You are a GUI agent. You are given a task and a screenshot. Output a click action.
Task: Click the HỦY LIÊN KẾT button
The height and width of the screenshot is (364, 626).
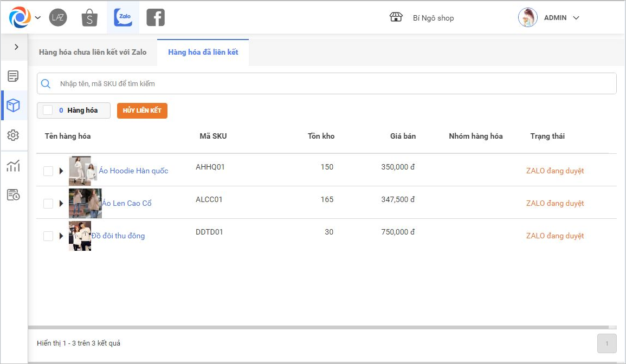tap(142, 110)
